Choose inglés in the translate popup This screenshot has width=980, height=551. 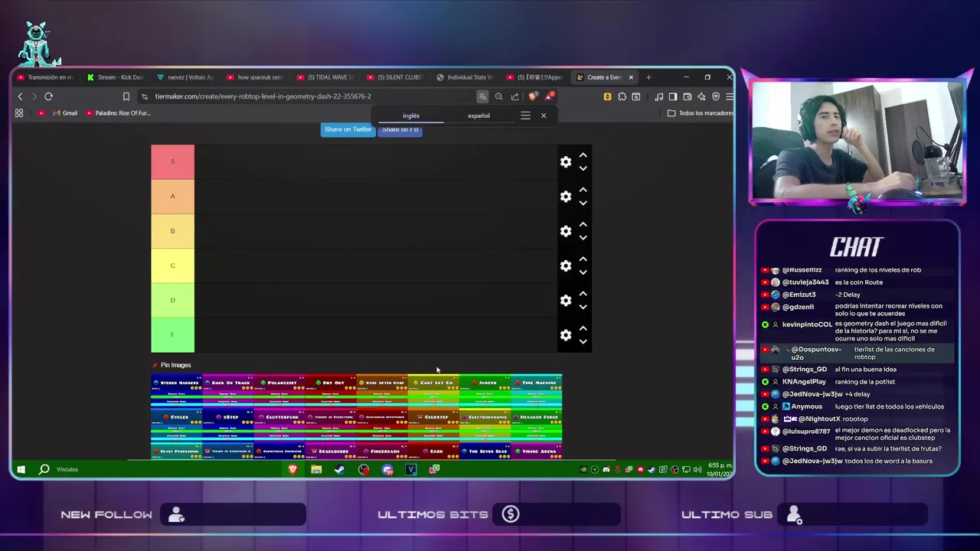coord(411,116)
